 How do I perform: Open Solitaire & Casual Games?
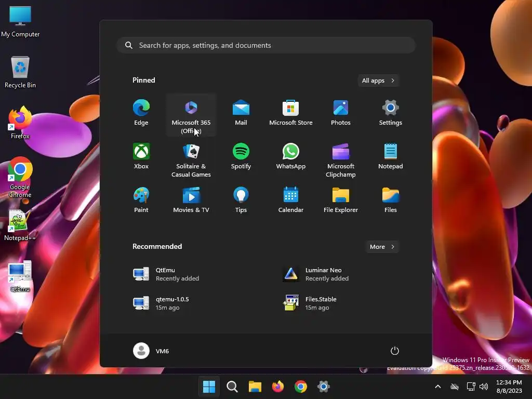(x=191, y=160)
